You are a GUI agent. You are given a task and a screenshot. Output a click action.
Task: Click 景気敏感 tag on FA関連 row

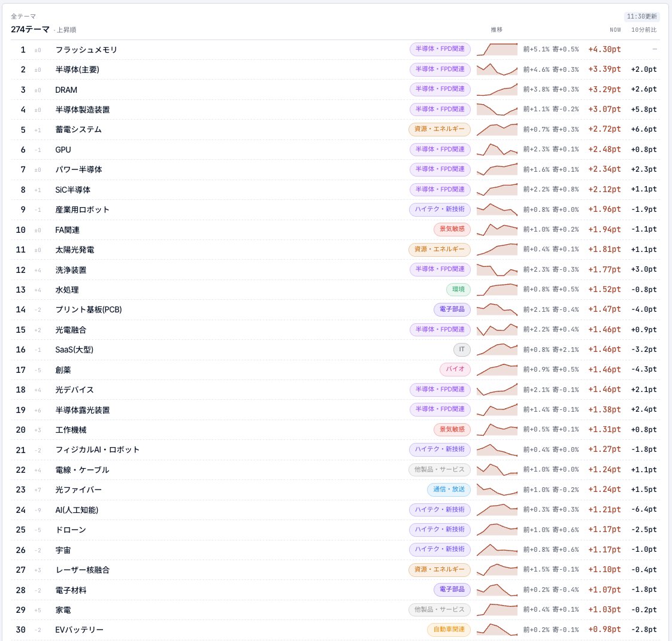click(x=452, y=229)
